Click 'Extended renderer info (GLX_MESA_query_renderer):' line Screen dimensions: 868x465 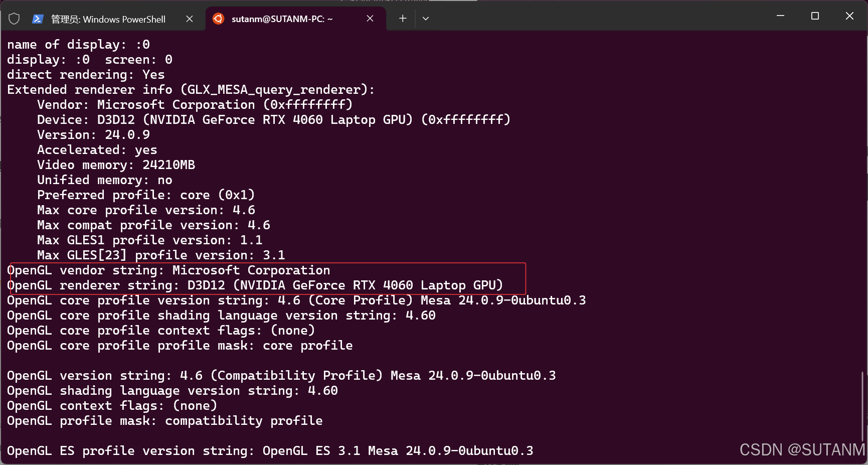[191, 90]
